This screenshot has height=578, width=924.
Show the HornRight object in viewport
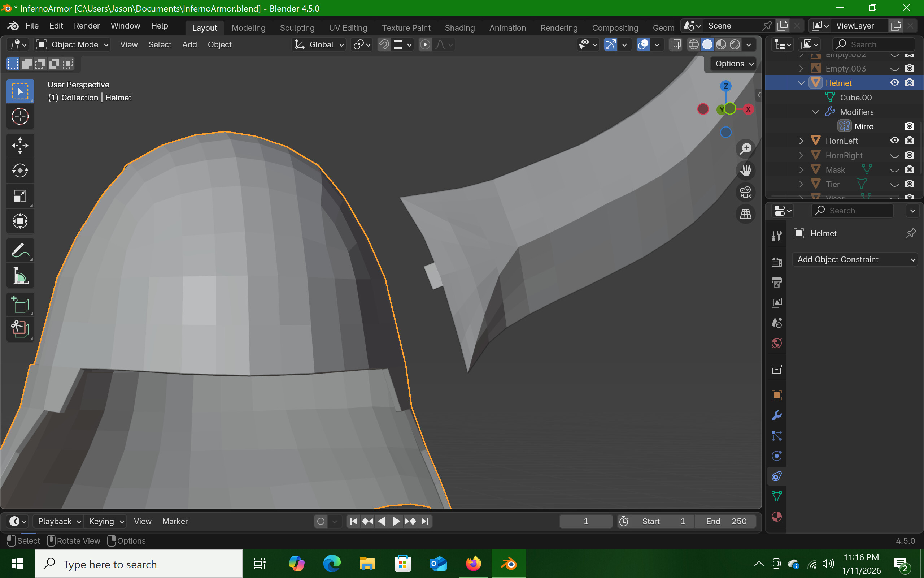coord(894,155)
